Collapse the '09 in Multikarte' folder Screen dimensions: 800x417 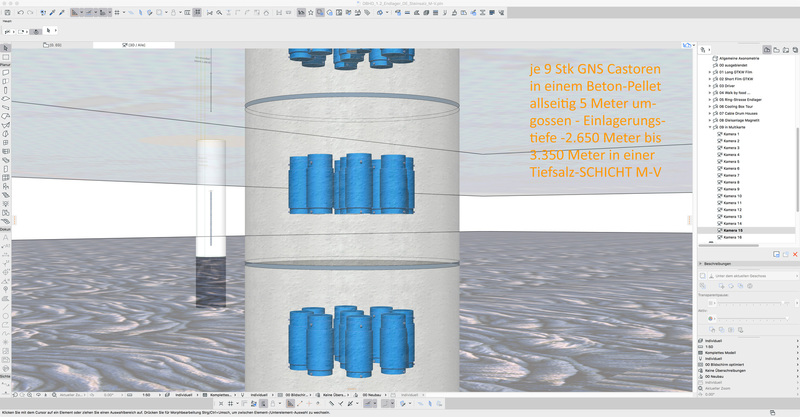(x=710, y=127)
